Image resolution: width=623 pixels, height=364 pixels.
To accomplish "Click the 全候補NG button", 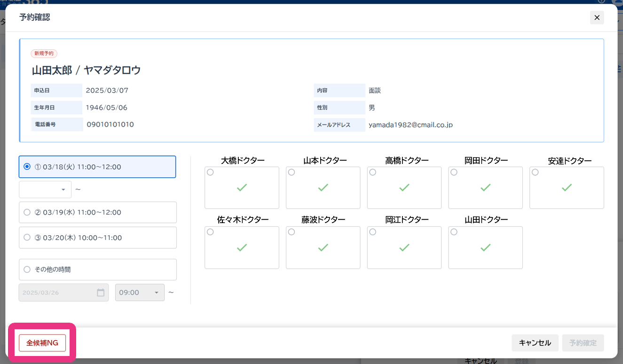I will point(42,343).
